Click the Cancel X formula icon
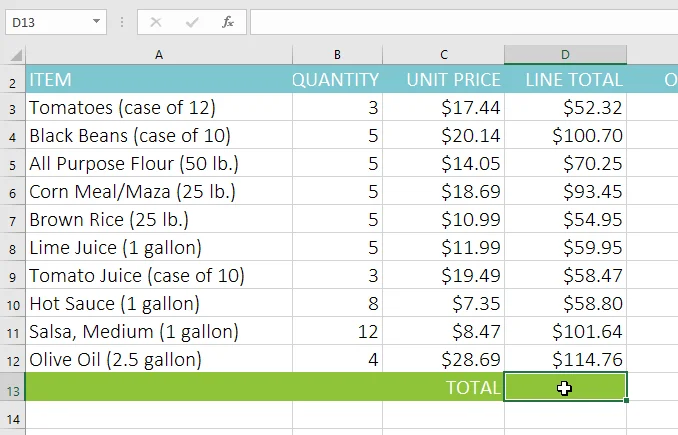The height and width of the screenshot is (435, 678). tap(156, 22)
